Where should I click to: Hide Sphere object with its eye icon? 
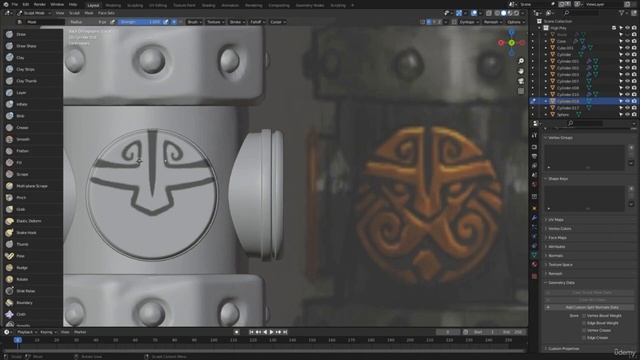(x=627, y=115)
